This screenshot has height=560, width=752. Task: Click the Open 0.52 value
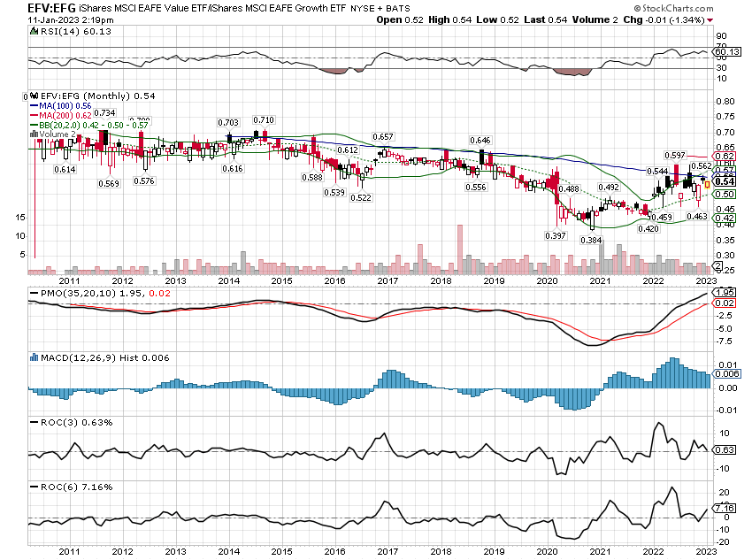point(400,19)
